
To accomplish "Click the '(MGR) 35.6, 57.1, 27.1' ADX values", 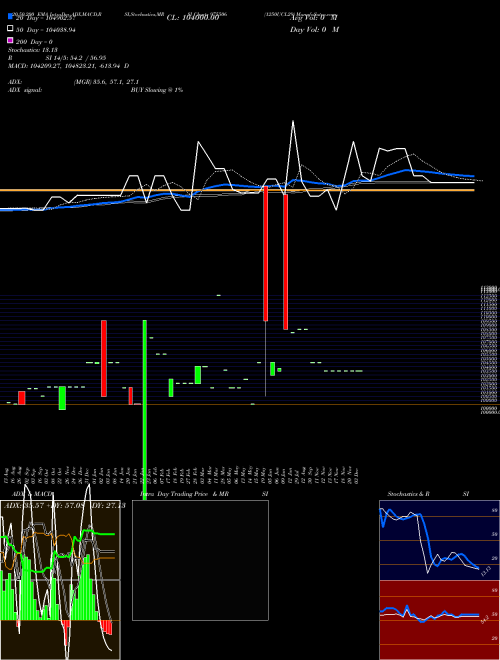I will (106, 82).
